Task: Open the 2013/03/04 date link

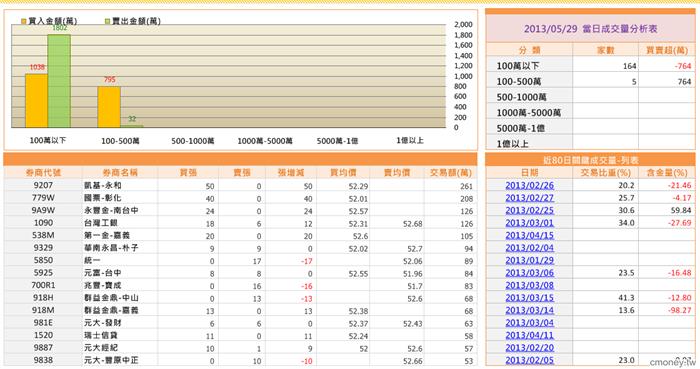Action: (x=529, y=323)
